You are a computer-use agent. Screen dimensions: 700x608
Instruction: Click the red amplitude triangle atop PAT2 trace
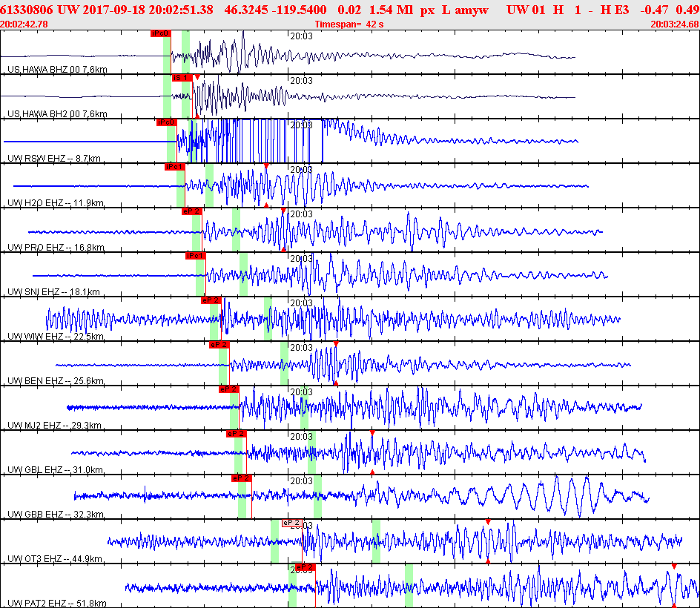point(674,566)
